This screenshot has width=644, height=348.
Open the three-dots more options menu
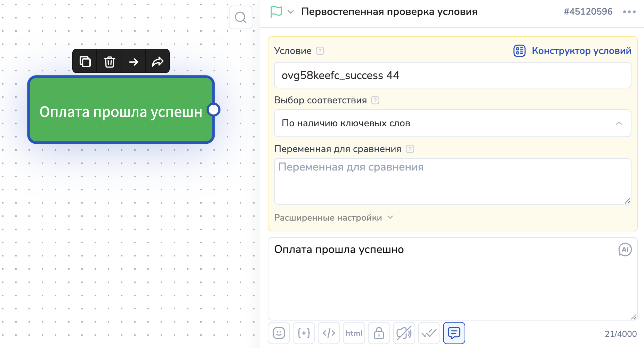(629, 12)
